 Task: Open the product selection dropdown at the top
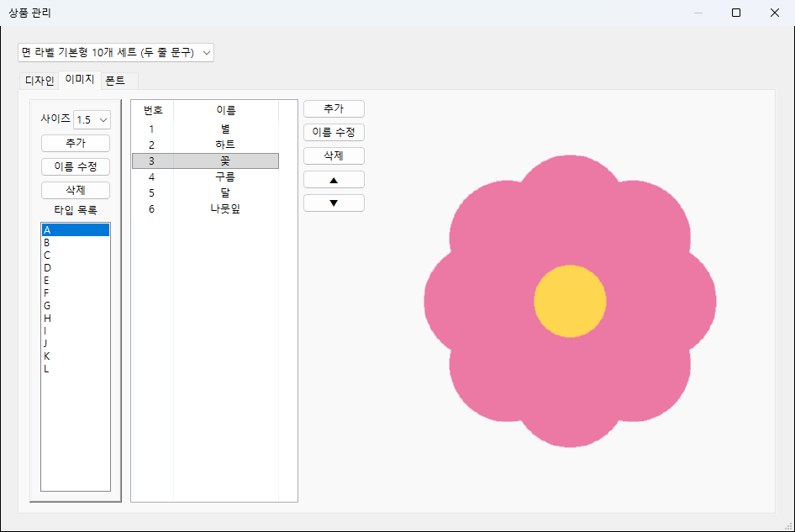pyautogui.click(x=116, y=52)
